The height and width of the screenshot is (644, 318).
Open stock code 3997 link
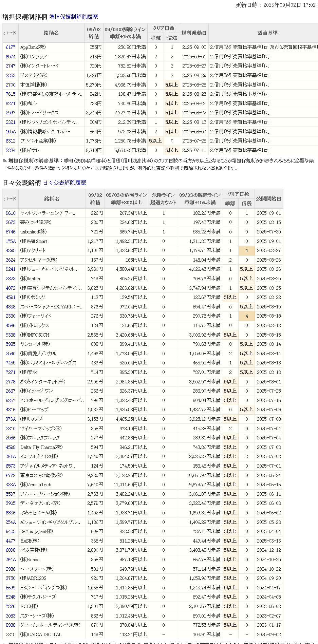[11, 113]
